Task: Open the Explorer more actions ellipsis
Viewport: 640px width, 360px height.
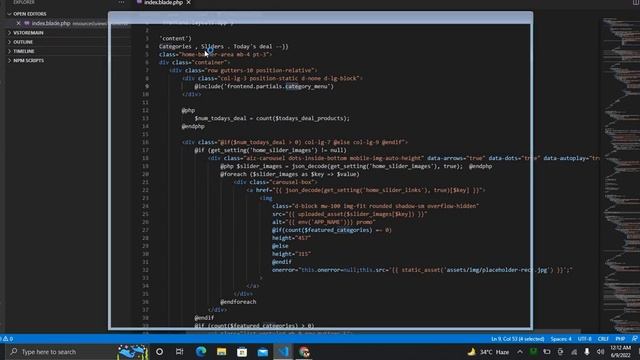Action: [121, 2]
